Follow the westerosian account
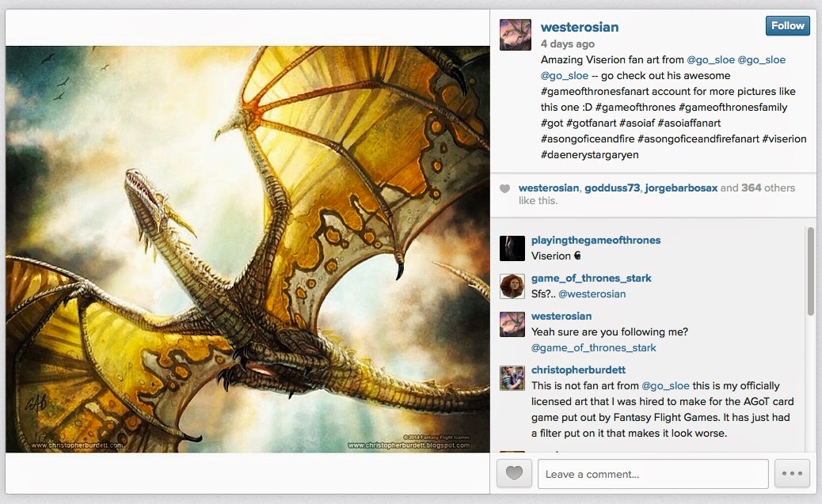Screen dimensions: 822x504 (x=787, y=25)
